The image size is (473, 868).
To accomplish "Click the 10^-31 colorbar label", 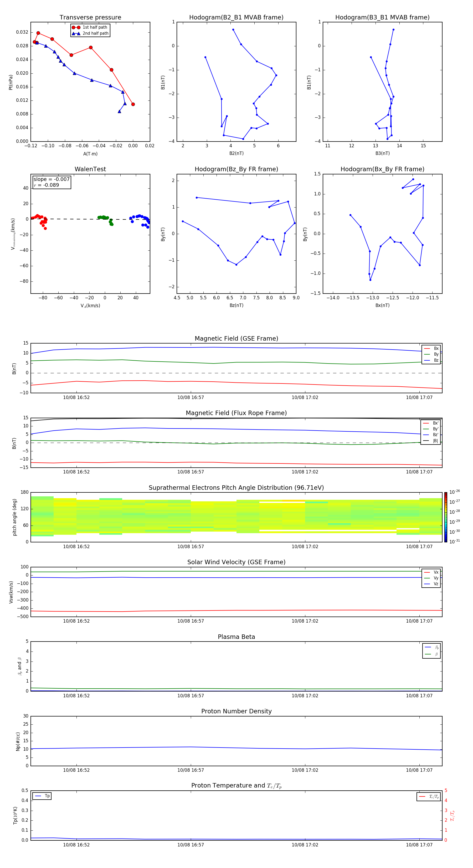I will [x=455, y=542].
